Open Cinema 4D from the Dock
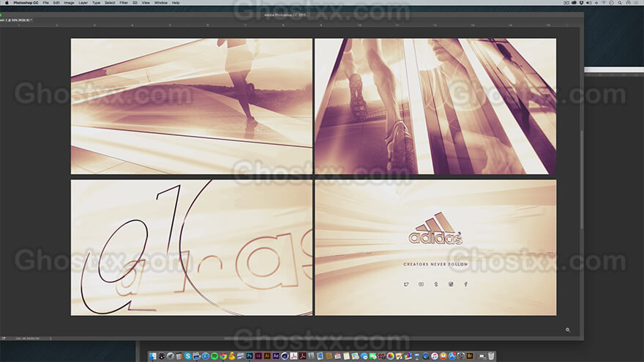Image resolution: width=644 pixels, height=362 pixels. tap(285, 356)
